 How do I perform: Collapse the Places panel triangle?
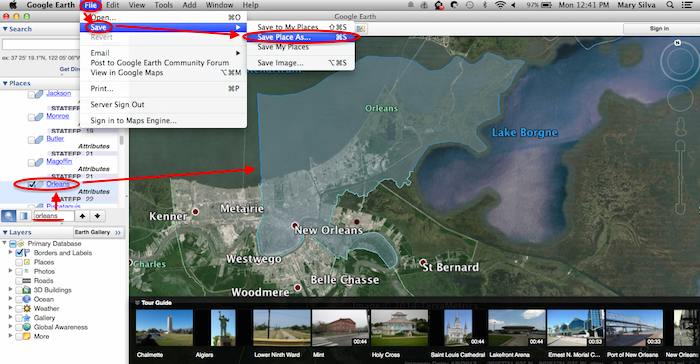5,84
